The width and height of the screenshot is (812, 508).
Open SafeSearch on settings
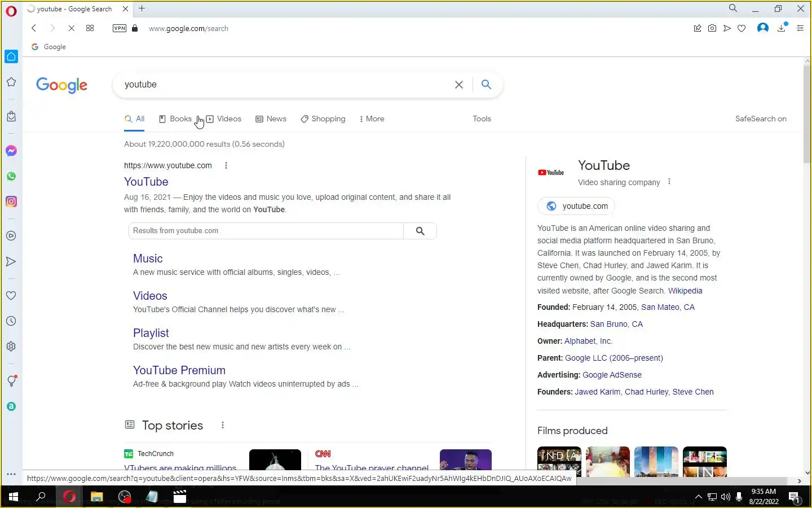[x=761, y=119]
